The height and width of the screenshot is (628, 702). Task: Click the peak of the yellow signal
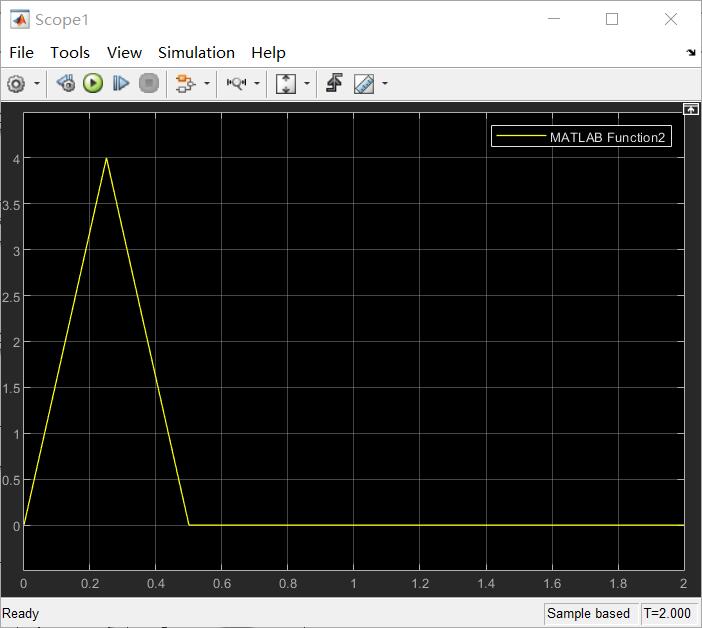coord(106,158)
